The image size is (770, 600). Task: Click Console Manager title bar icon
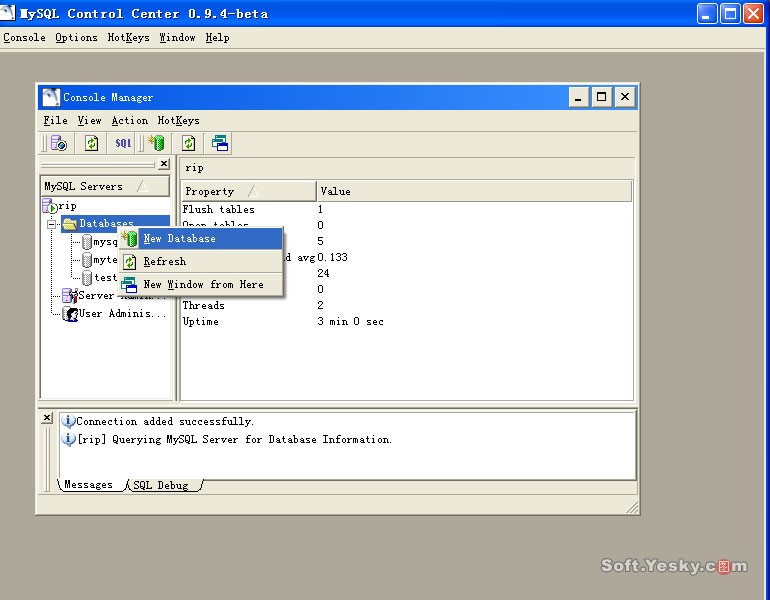[51, 97]
